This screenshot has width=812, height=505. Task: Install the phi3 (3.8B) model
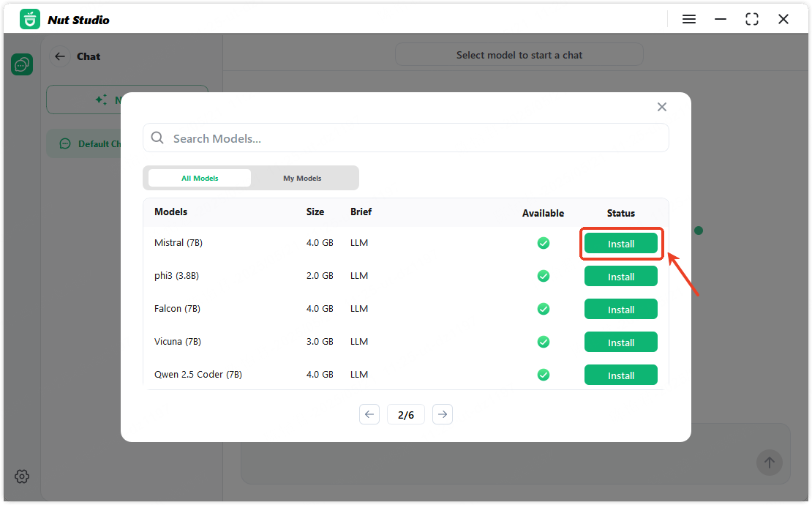pos(621,276)
